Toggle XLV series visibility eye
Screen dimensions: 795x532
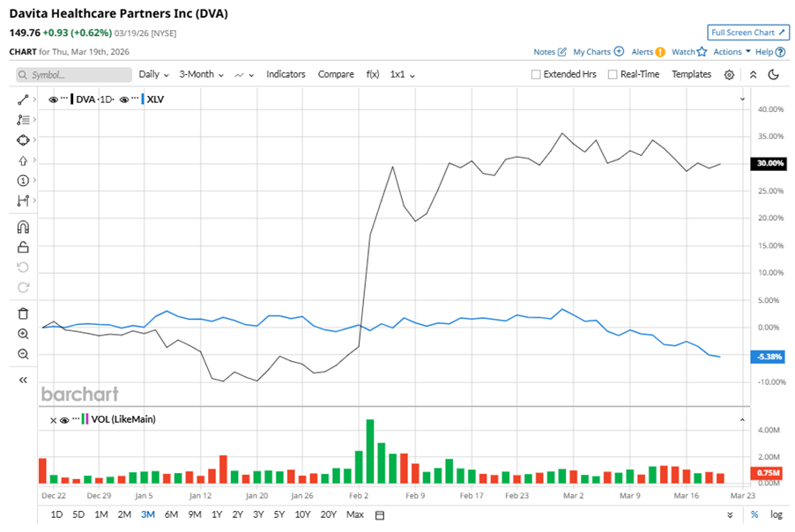(x=123, y=100)
